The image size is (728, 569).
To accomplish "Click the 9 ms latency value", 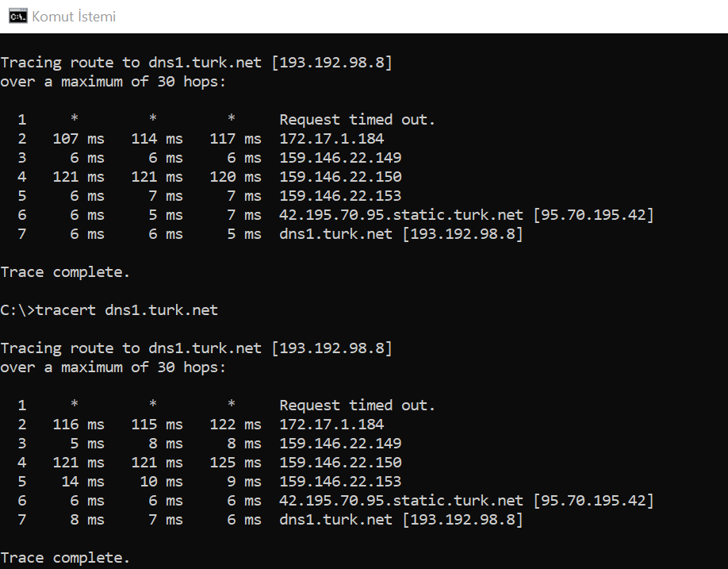I will click(x=244, y=481).
